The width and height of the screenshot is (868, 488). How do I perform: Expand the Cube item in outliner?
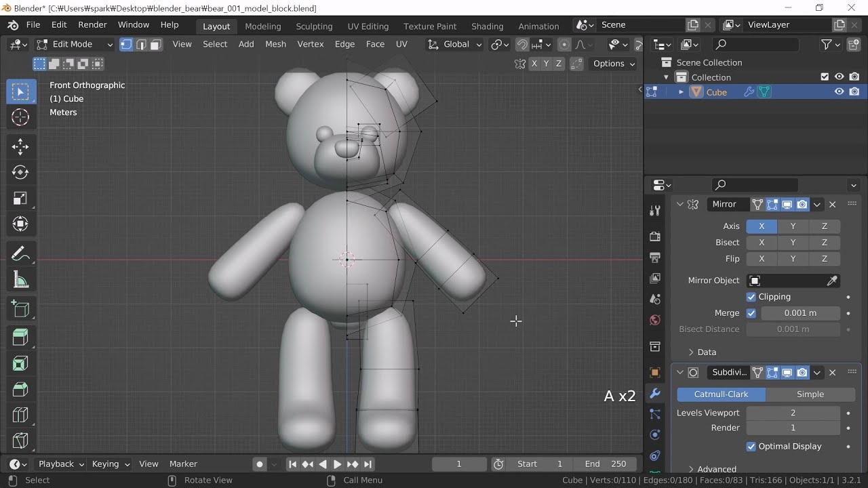click(681, 92)
